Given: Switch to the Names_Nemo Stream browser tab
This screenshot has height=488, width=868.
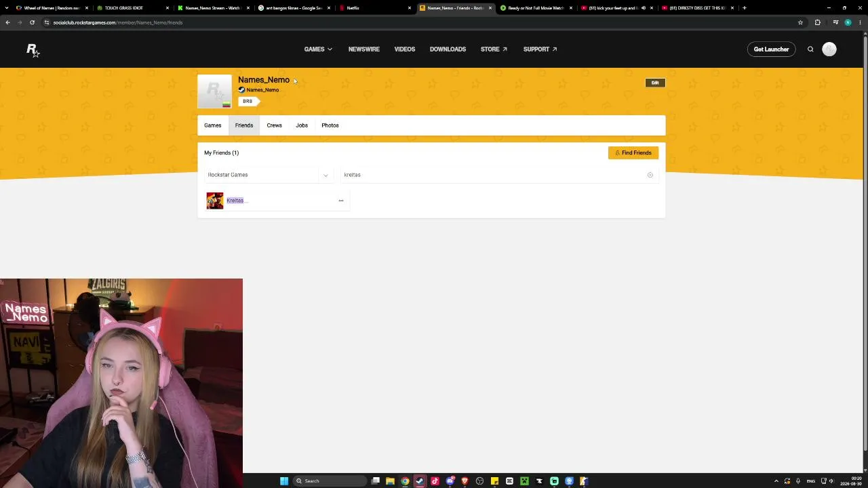Looking at the screenshot, I should pyautogui.click(x=213, y=8).
